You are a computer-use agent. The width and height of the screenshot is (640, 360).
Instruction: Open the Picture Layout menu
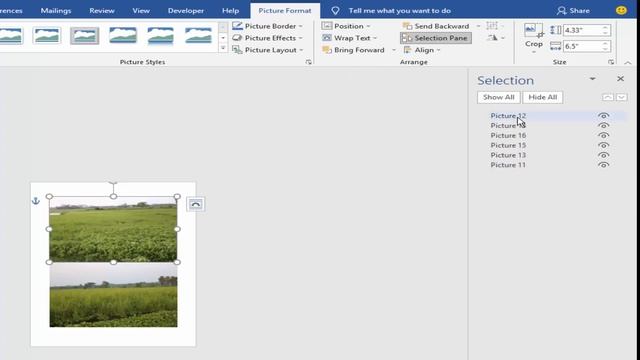(x=267, y=50)
